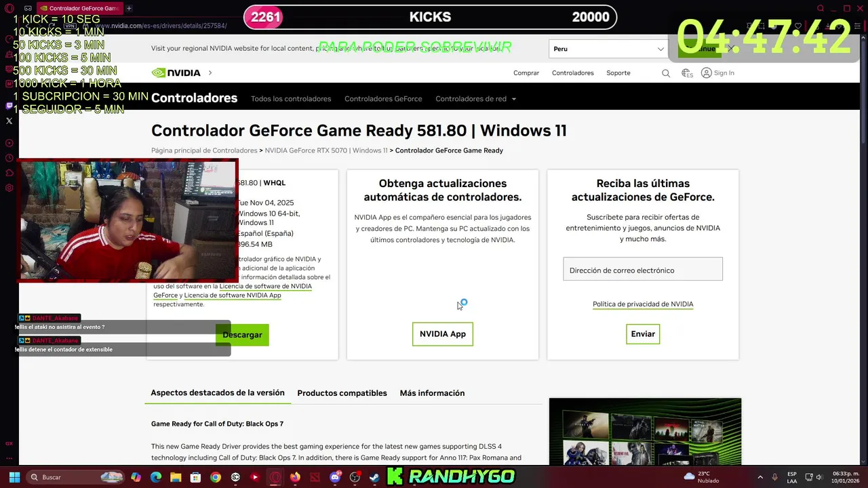The height and width of the screenshot is (488, 868).
Task: Open the Controladores top menu item
Action: click(572, 73)
